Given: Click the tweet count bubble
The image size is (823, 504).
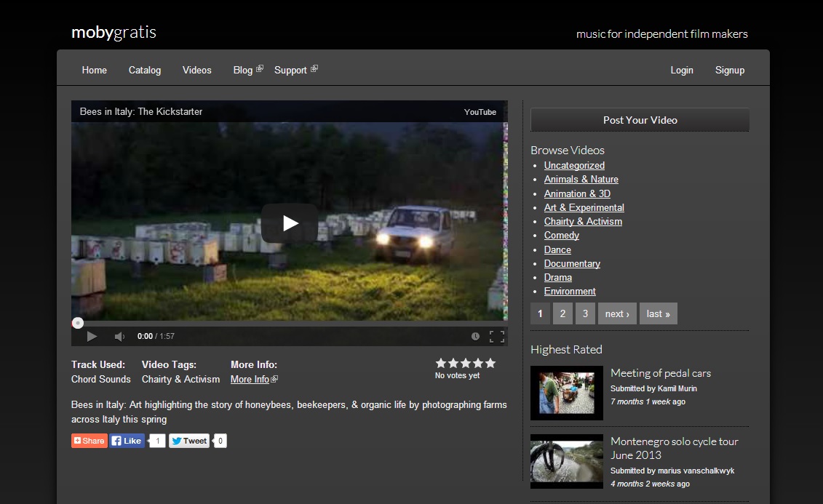Looking at the screenshot, I should coord(220,441).
